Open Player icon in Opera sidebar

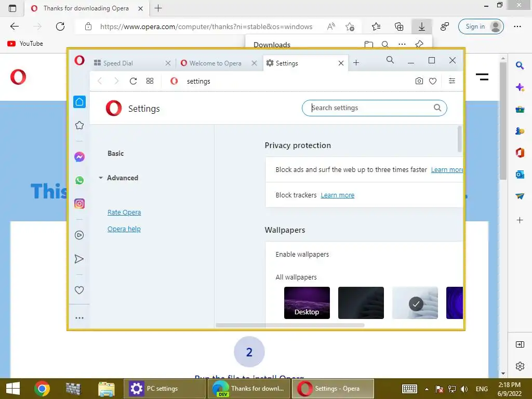coord(79,235)
